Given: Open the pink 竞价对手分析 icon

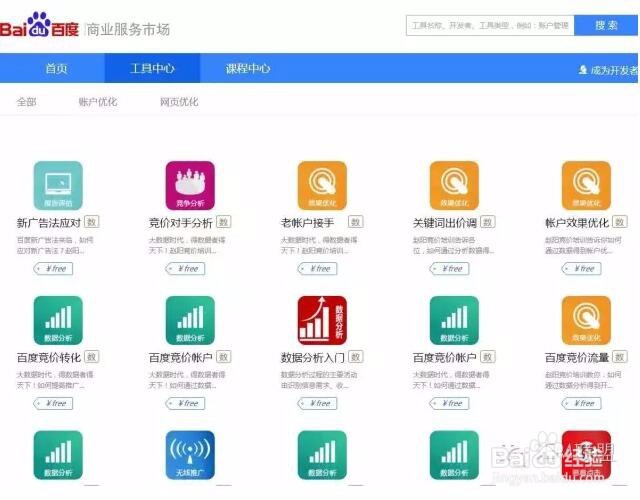Looking at the screenshot, I should tap(190, 186).
